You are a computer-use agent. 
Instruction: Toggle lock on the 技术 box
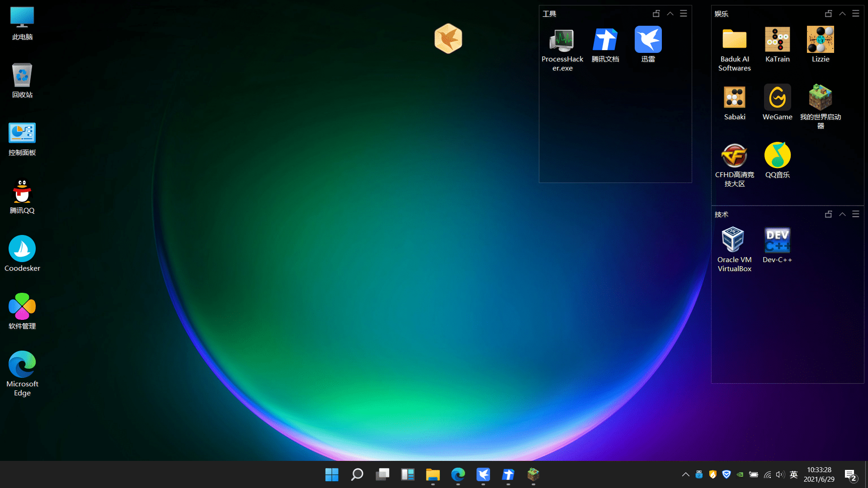(828, 214)
